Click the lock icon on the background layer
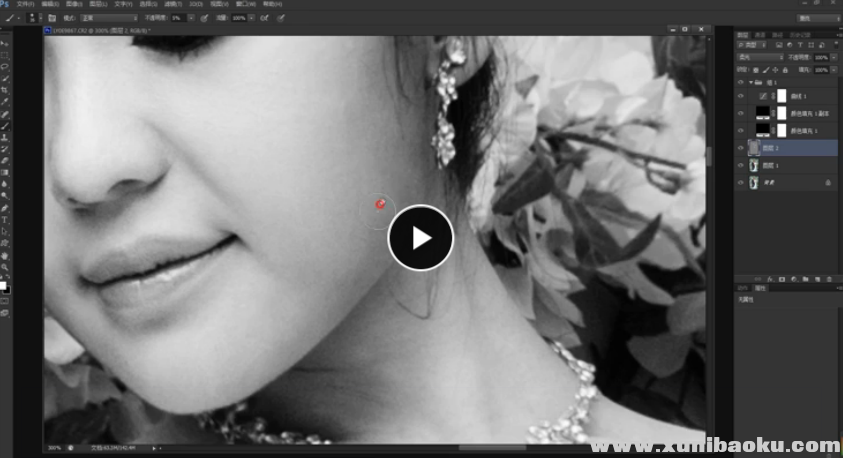Viewport: 843px width, 458px height. [827, 183]
